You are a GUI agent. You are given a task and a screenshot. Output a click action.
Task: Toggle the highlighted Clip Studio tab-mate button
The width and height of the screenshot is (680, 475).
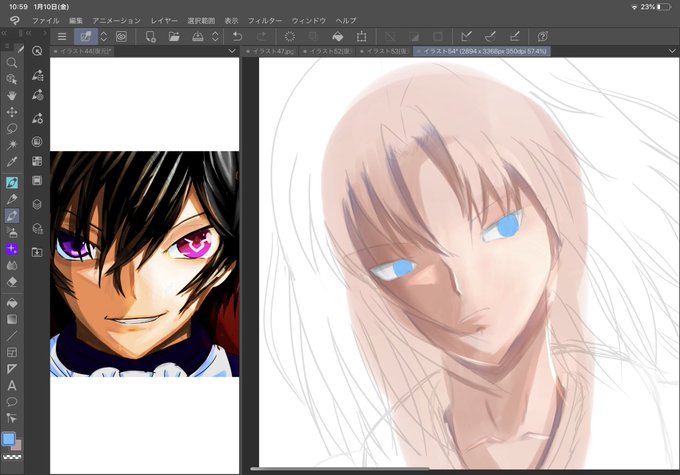click(86, 36)
